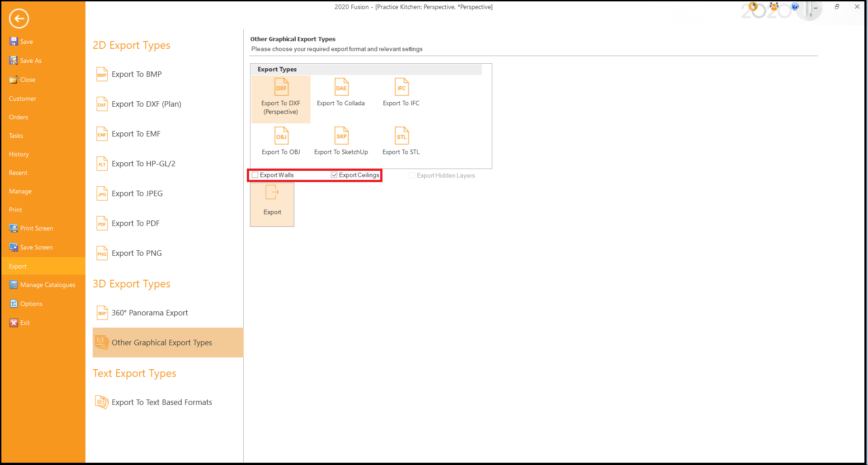Viewport: 868px width, 465px height.
Task: Click the round orange icon left of the people icon
Action: [753, 6]
